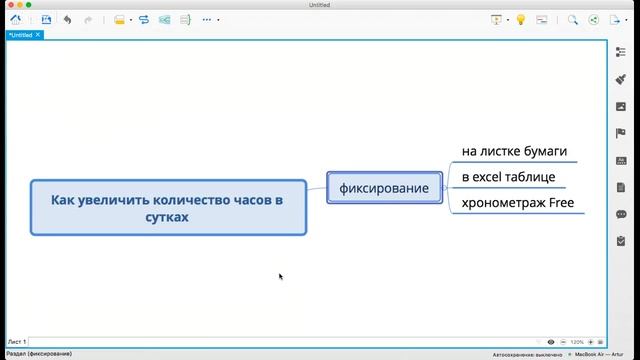Select subtopic в excel таблице
Image resolution: width=640 pixels, height=360 pixels.
coord(509,177)
